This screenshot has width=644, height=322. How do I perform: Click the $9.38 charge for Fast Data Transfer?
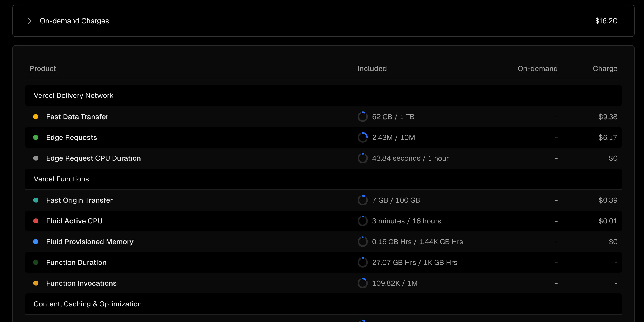608,117
